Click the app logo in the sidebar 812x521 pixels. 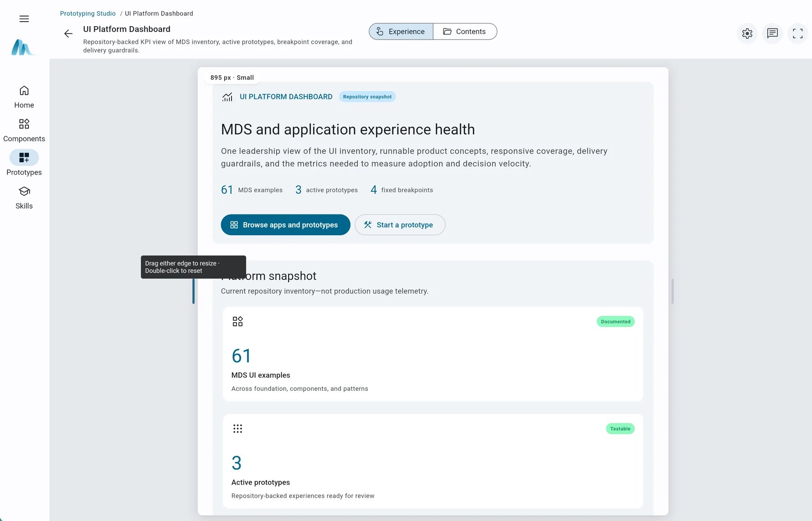point(23,47)
